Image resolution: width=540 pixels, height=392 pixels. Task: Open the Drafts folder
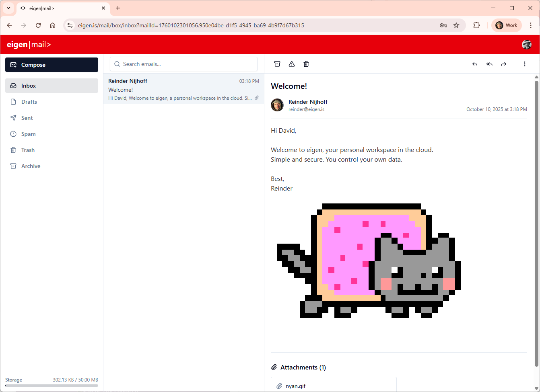[x=29, y=102]
